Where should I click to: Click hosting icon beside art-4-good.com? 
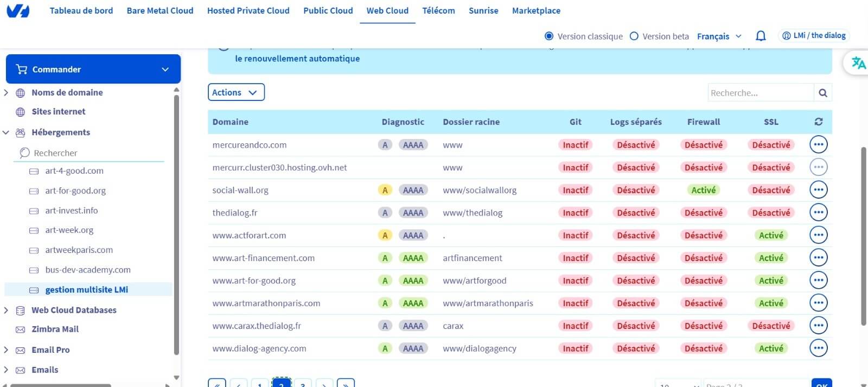click(x=34, y=171)
